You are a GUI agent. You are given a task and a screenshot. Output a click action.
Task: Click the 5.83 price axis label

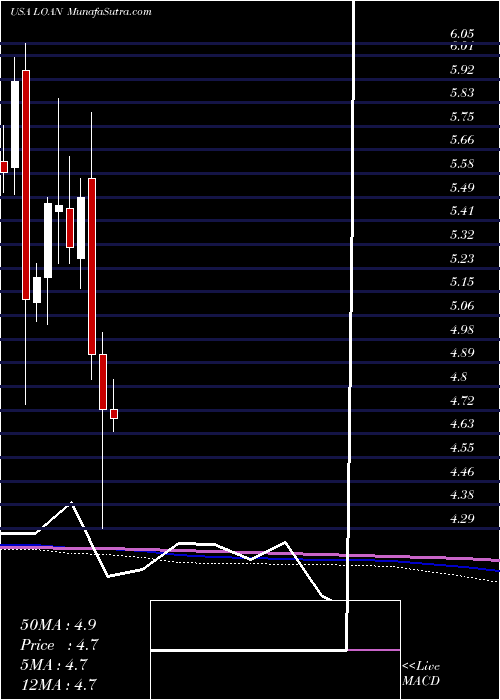point(462,93)
